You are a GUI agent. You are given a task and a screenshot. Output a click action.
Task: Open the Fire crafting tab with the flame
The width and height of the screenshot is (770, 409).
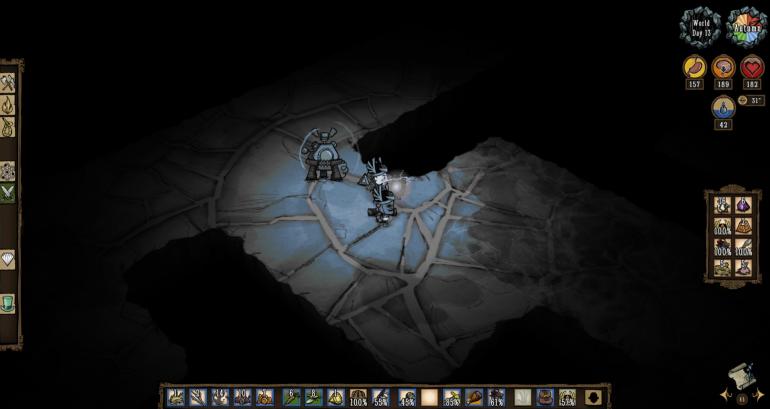(7, 105)
